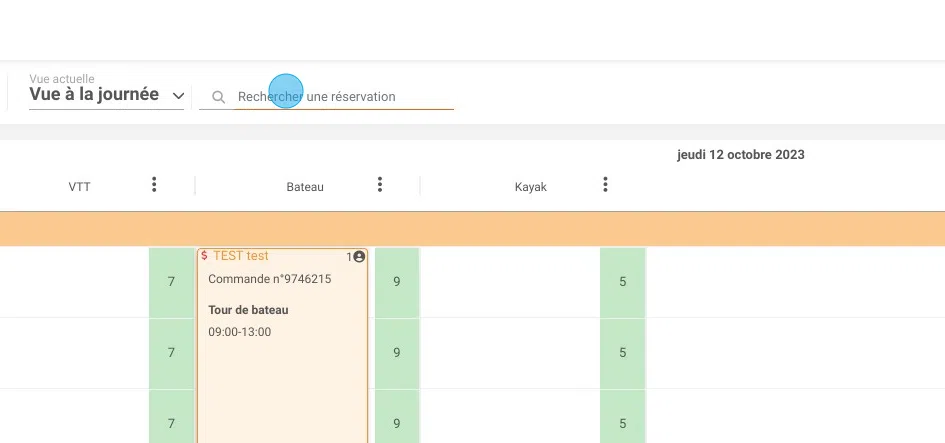
Task: Open the Bateau column options menu
Action: 380,184
